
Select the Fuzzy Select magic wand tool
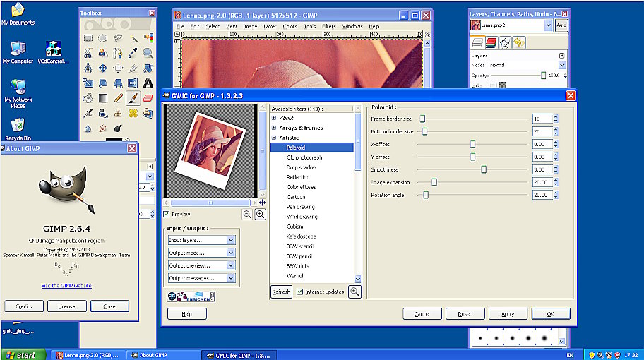point(133,38)
